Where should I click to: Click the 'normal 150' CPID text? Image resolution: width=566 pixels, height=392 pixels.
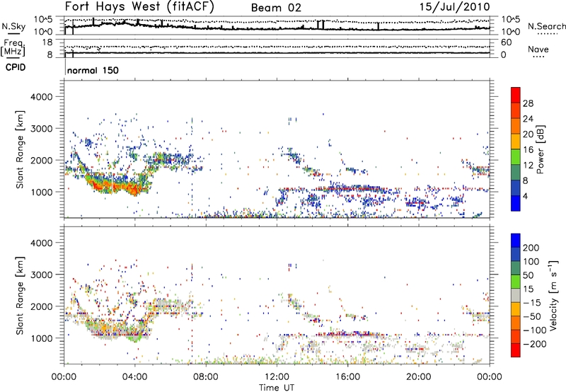pyautogui.click(x=93, y=70)
